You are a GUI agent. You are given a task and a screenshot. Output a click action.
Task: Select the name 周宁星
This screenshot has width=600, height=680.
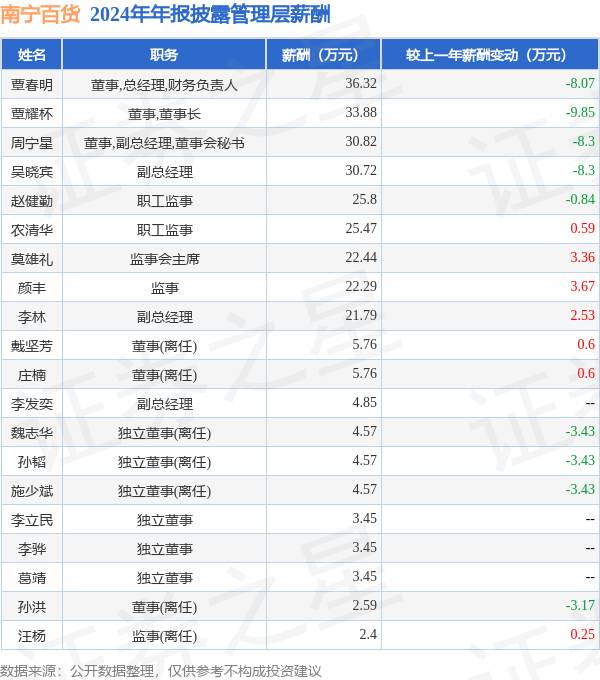point(32,143)
